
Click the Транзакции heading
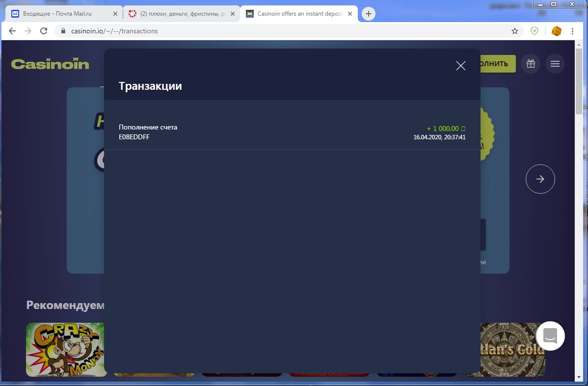[150, 86]
